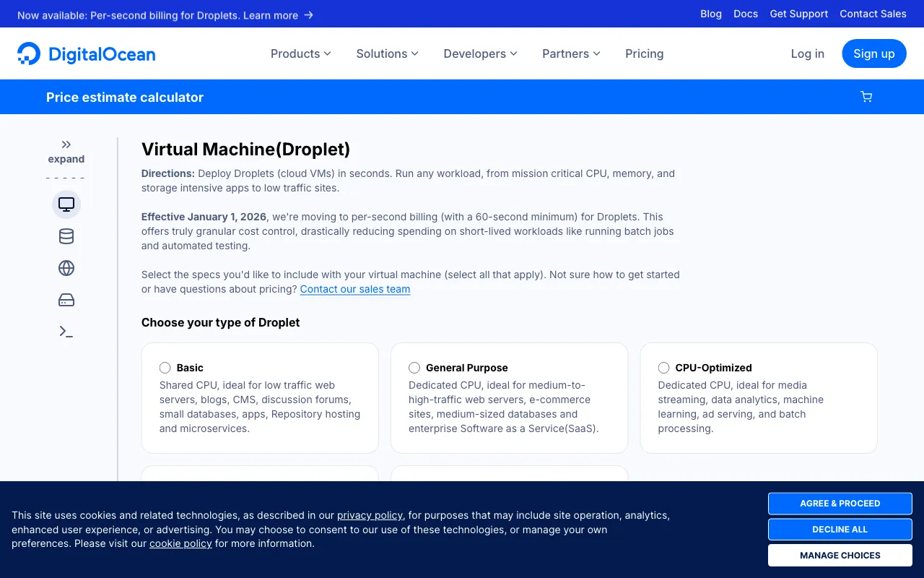Click the Price estimate calculator heading
The height and width of the screenshot is (578, 924).
[x=125, y=98]
